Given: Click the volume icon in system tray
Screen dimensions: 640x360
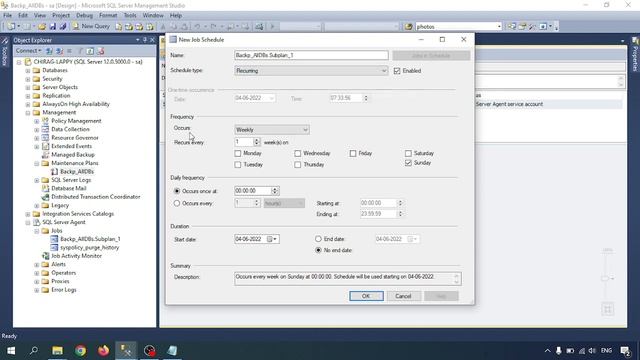Looking at the screenshot, I should tap(592, 351).
